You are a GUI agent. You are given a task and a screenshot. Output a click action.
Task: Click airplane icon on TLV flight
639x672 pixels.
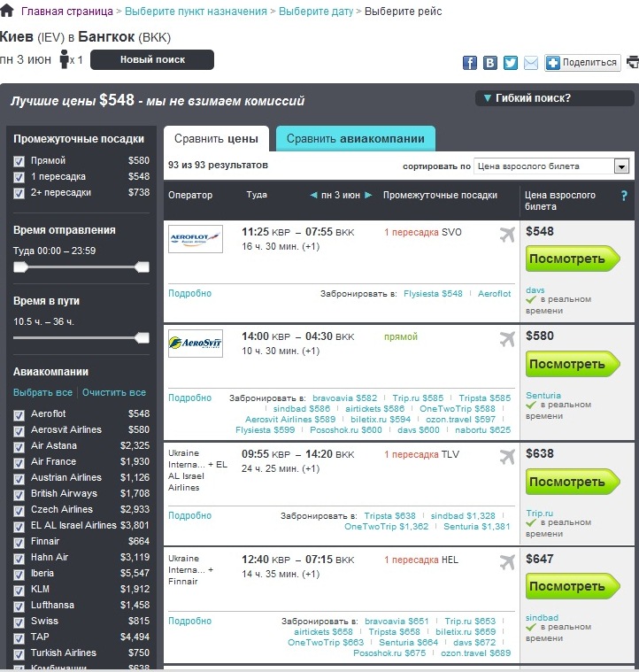click(507, 457)
